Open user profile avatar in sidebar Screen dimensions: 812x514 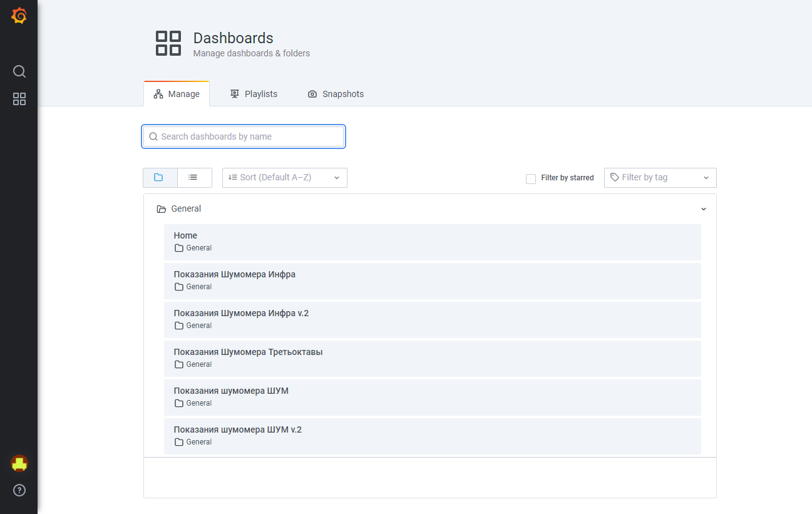(x=19, y=463)
